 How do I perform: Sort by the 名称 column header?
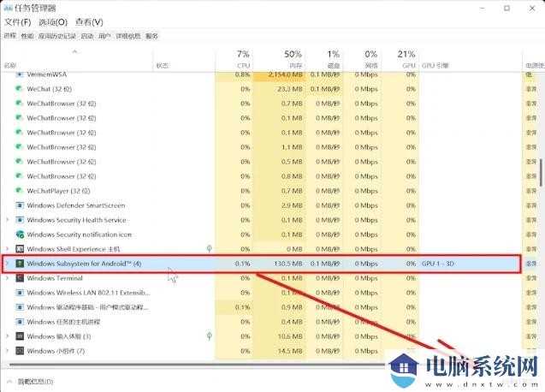click(x=78, y=59)
